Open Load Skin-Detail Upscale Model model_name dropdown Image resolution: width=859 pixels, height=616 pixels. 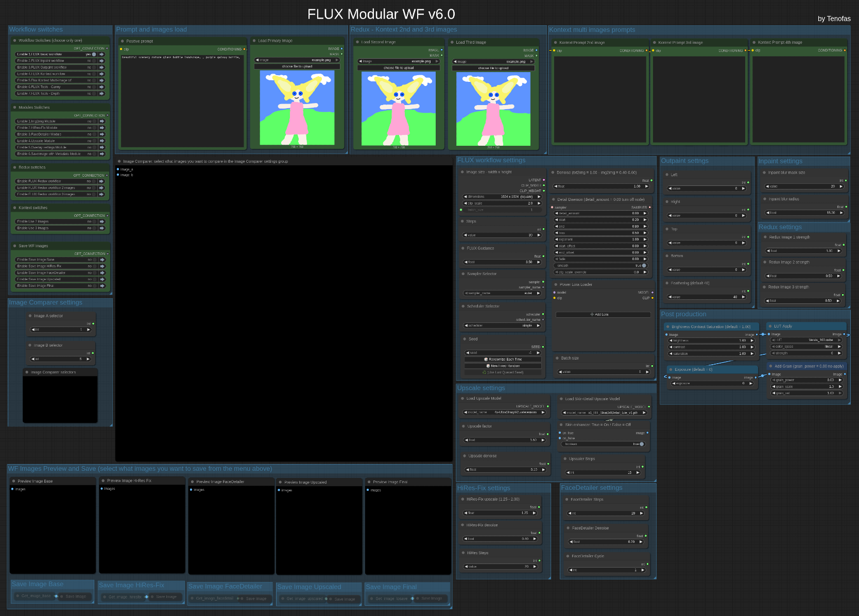(x=604, y=413)
